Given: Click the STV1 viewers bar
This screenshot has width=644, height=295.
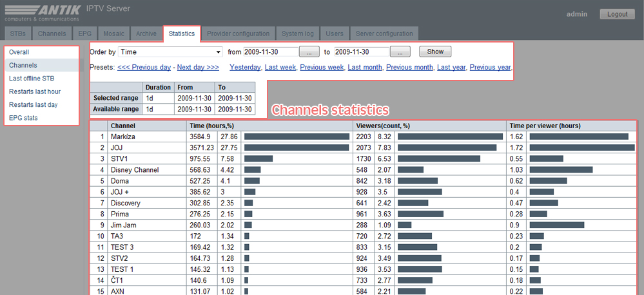Looking at the screenshot, I should (438, 159).
